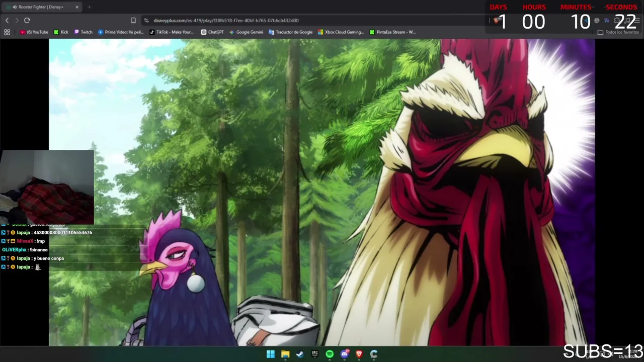This screenshot has height=362, width=644.
Task: Open Spotify from the taskbar
Action: pos(330,354)
